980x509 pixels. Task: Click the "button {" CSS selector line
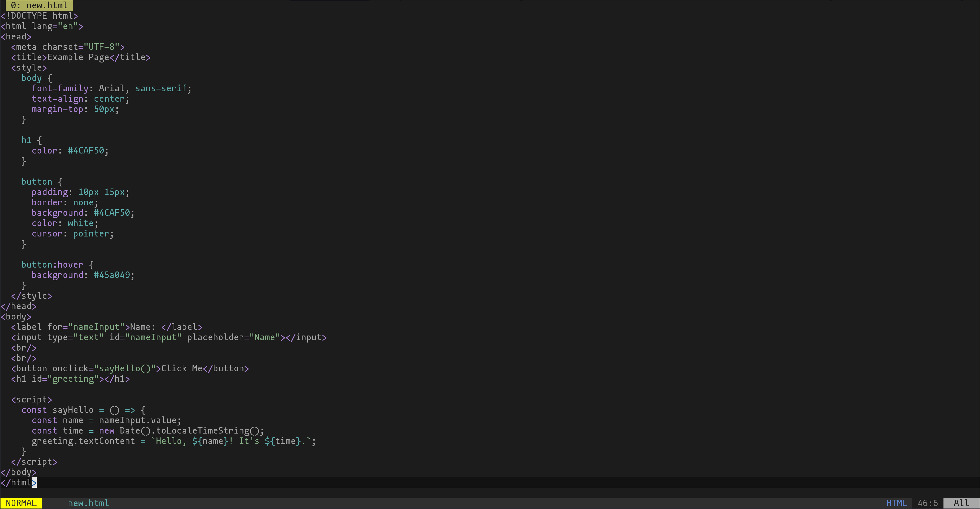(42, 182)
